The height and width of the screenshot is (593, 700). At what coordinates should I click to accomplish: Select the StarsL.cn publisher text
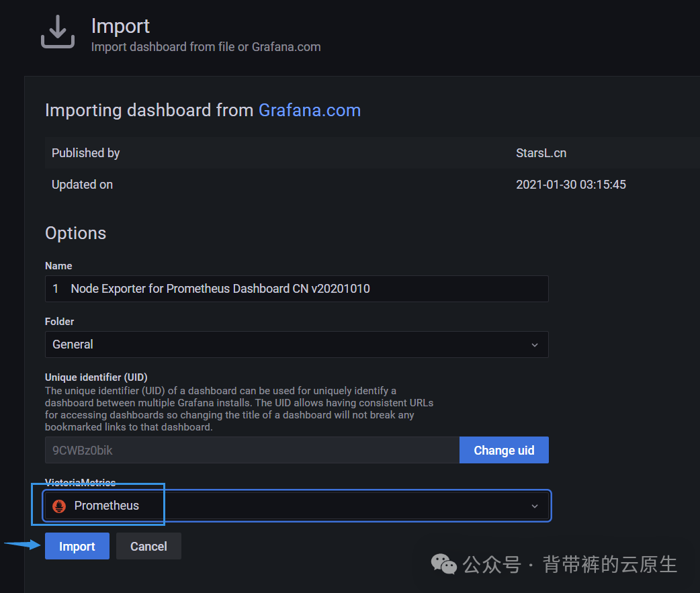pos(541,153)
